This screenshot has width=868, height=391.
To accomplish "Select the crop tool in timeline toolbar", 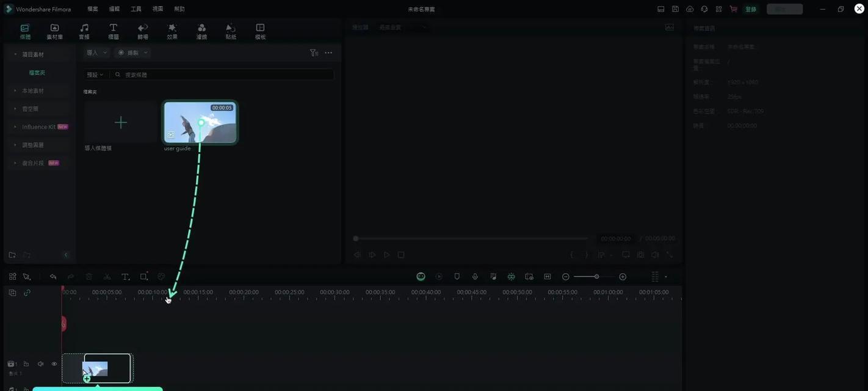I will pos(144,277).
